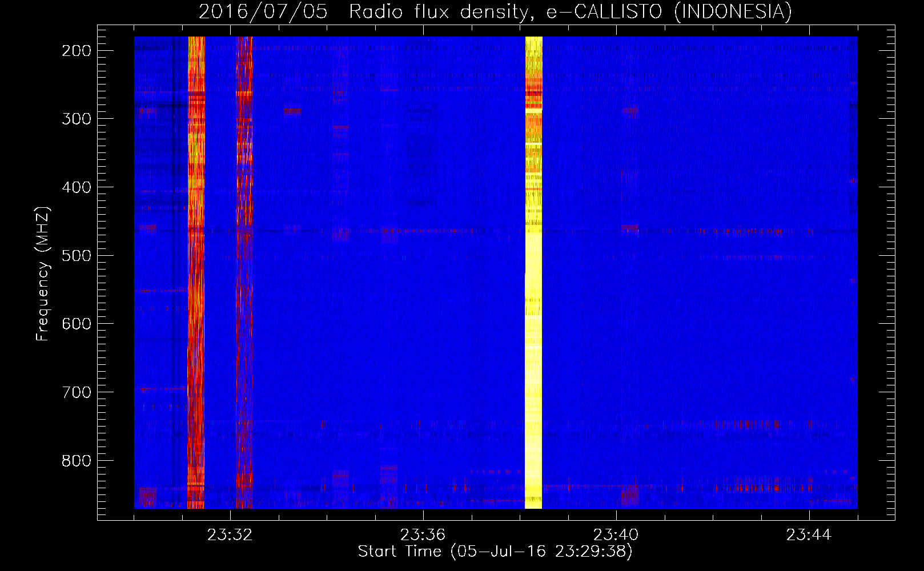This screenshot has height=571, width=924.
Task: Click the 400 frequency tick label
Action: point(77,187)
